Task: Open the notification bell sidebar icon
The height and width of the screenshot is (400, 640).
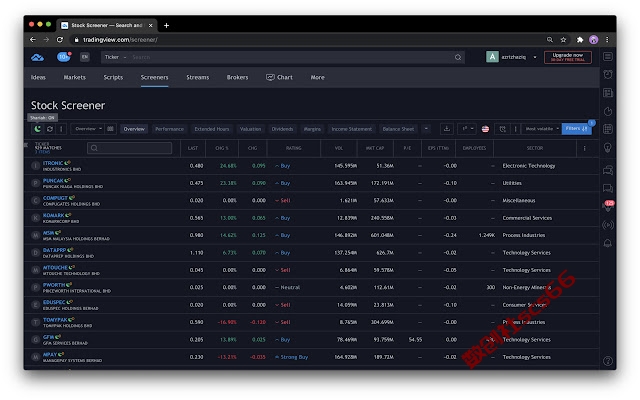Action: [608, 243]
